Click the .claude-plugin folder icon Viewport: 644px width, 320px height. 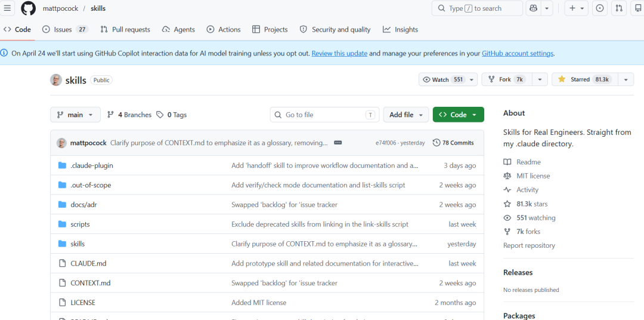pyautogui.click(x=63, y=165)
